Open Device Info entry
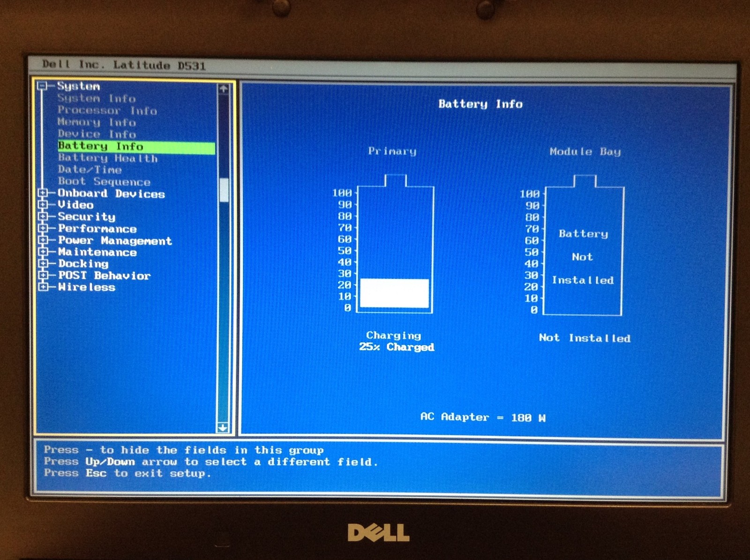This screenshot has height=560, width=750. point(97,134)
